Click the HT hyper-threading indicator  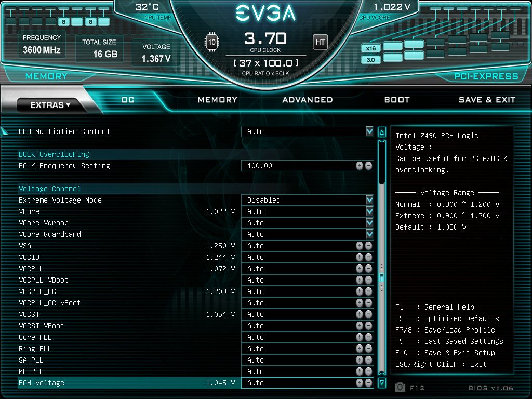[320, 42]
